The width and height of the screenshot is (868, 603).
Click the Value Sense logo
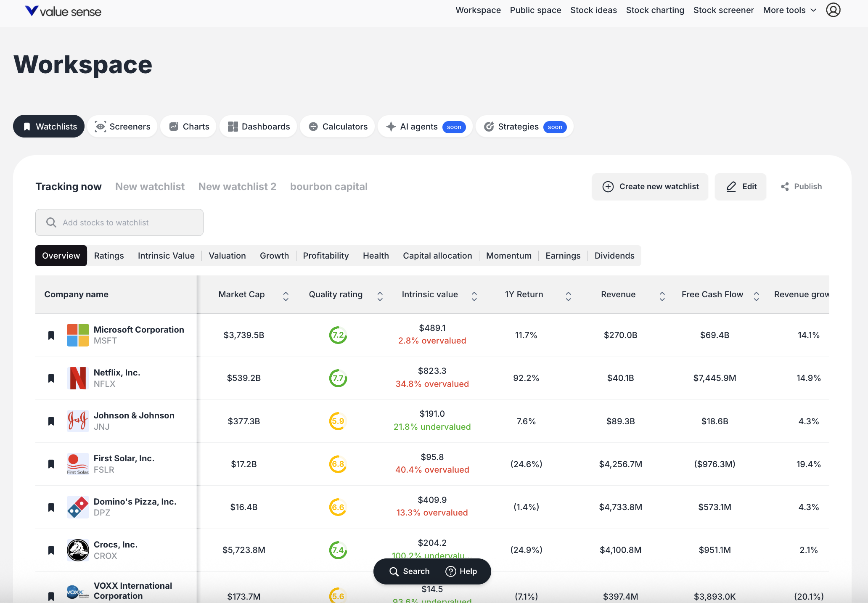coord(63,11)
